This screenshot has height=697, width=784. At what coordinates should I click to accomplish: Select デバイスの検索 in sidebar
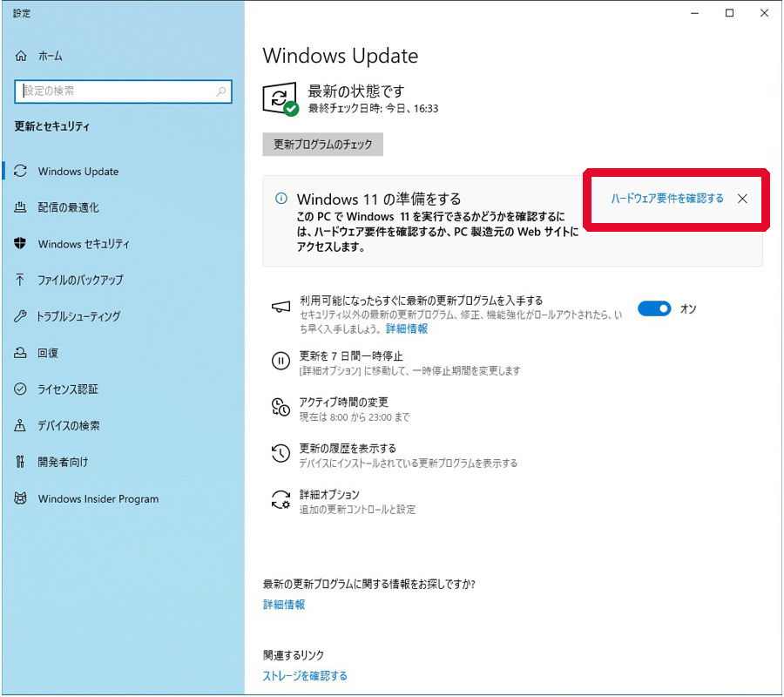point(69,425)
